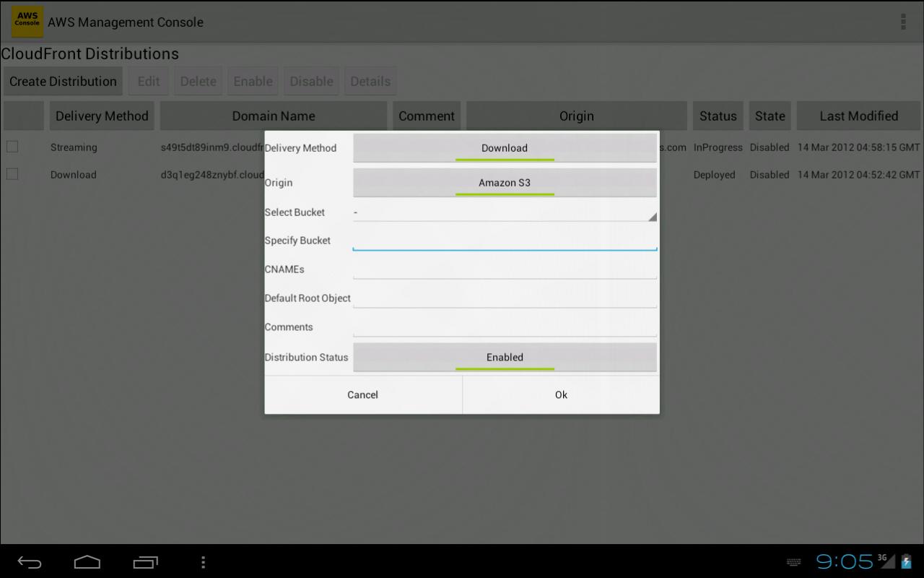924x578 pixels.
Task: Open the navigation bar menu dots
Action: (x=203, y=562)
